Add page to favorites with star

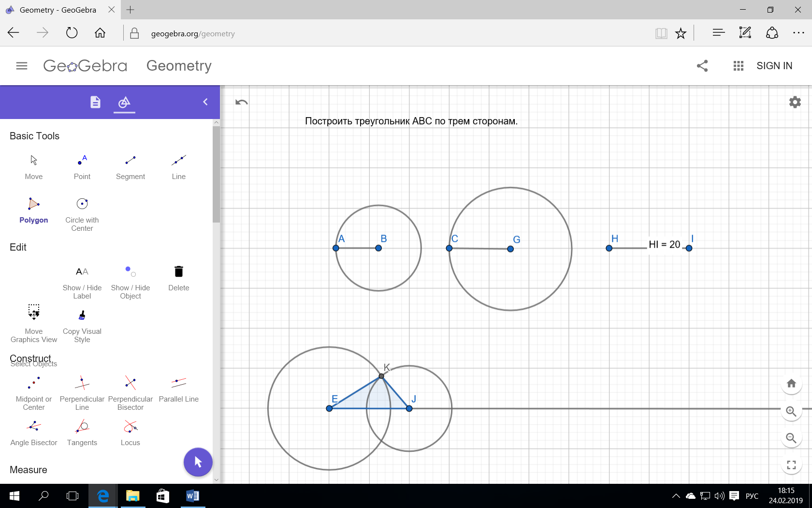681,33
